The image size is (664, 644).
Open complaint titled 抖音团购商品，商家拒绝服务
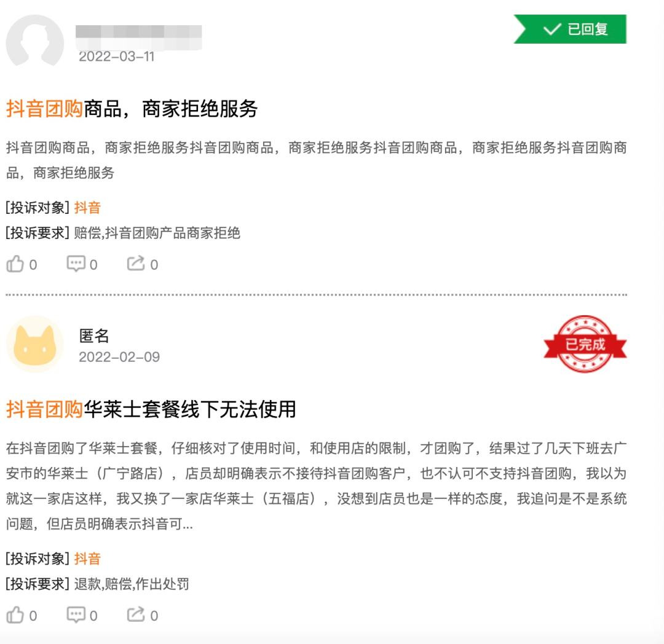(132, 109)
